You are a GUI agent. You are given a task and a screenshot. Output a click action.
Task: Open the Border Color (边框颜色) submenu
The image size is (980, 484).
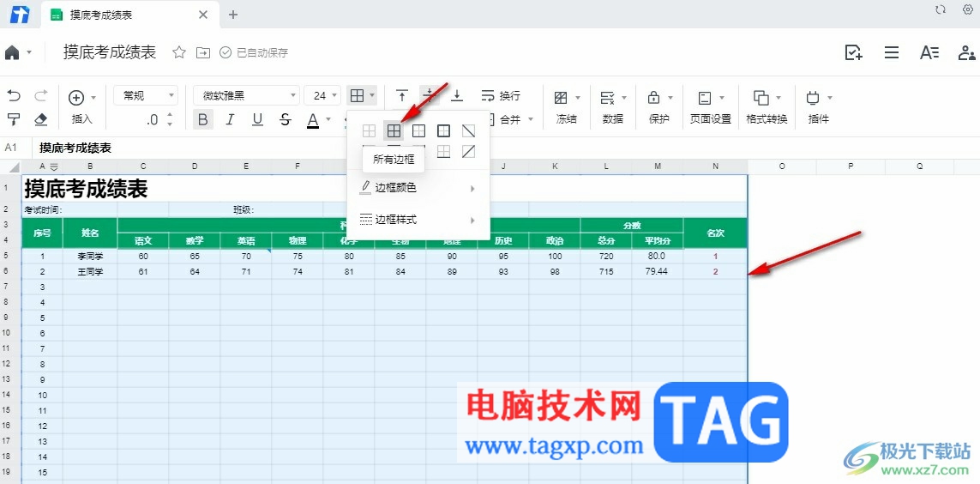click(x=418, y=188)
